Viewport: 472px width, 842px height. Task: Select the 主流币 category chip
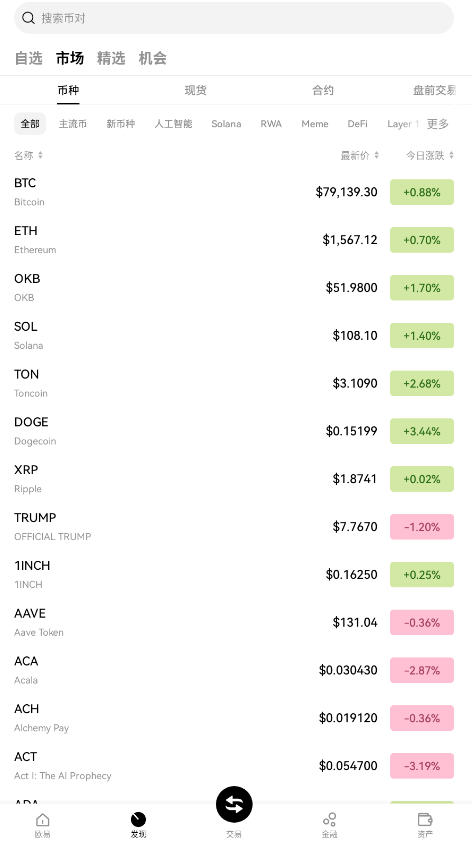pos(72,124)
